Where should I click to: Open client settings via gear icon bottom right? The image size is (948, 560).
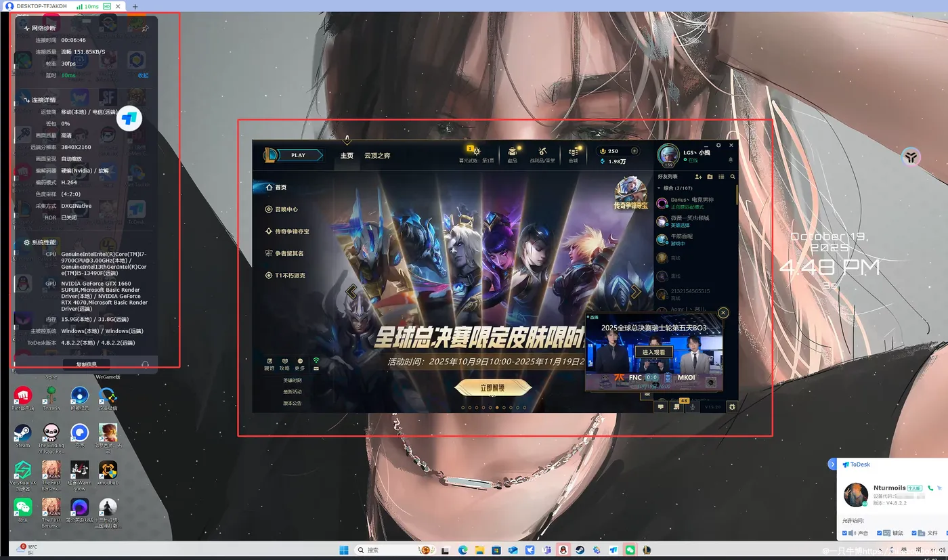pyautogui.click(x=732, y=406)
